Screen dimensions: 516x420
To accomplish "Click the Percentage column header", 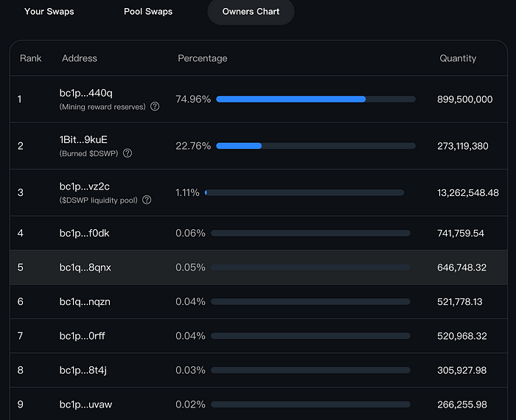I will tap(203, 58).
